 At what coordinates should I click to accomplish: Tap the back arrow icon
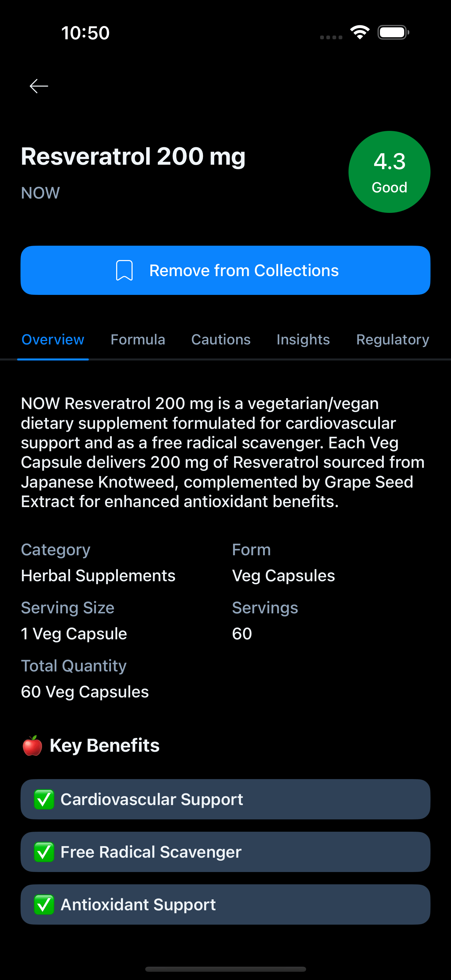[x=39, y=86]
